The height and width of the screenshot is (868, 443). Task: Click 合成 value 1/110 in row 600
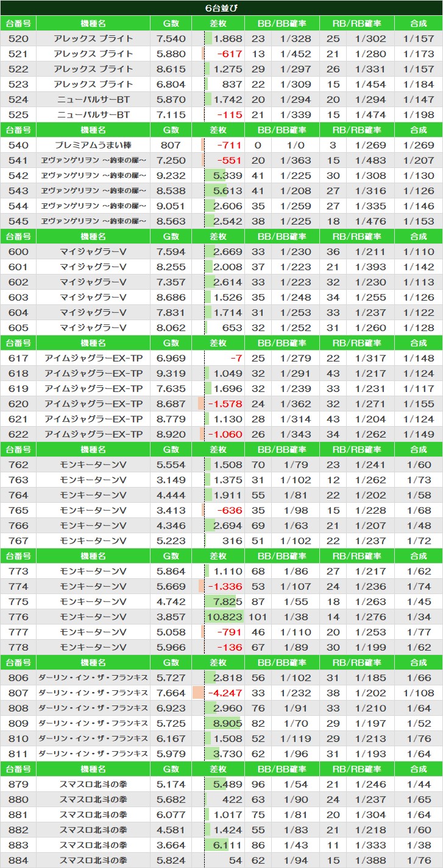tap(418, 251)
